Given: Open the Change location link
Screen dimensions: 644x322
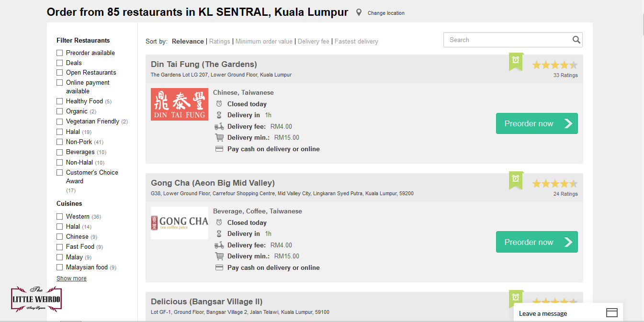Looking at the screenshot, I should pyautogui.click(x=386, y=13).
